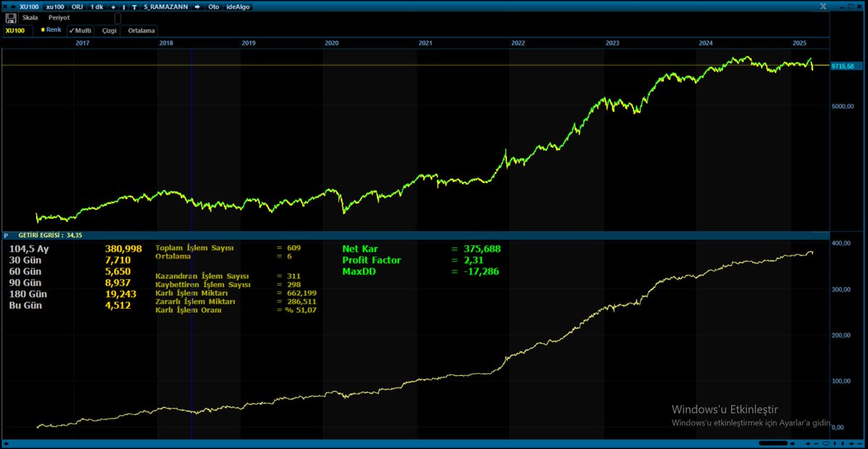The height and width of the screenshot is (449, 868).
Task: Click the 'P' icon on GETİRİ EĞRİSİ panel
Action: [x=6, y=236]
